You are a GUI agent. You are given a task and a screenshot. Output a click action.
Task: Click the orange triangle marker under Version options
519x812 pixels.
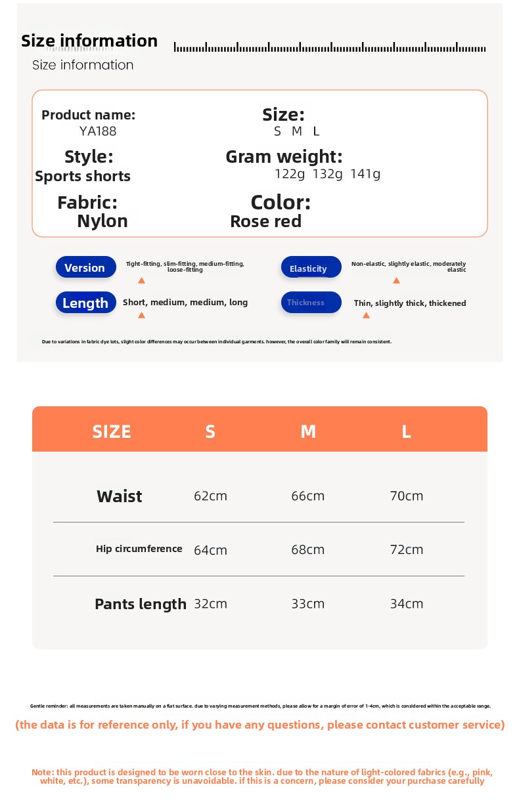[141, 280]
